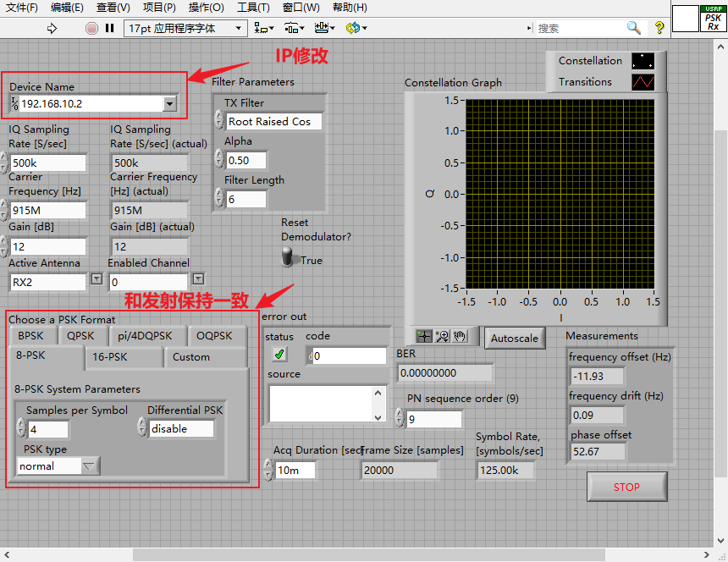Open the Distribute Objects toolbar menu
Viewport: 728px width, 562px height.
point(295,28)
